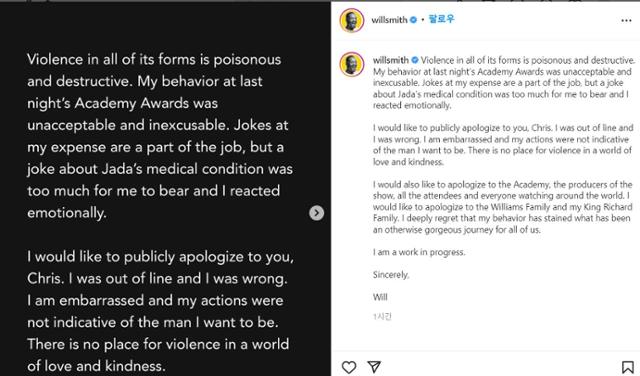The image size is (640, 376).
Task: Click the willsmith avatar beside the caption
Action: [351, 64]
